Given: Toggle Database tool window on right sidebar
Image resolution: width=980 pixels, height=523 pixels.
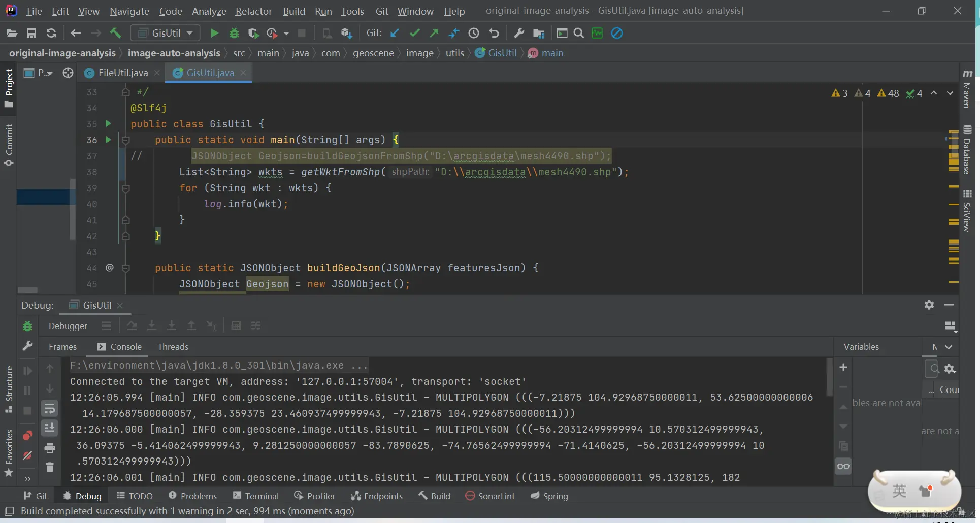Looking at the screenshot, I should (967, 150).
